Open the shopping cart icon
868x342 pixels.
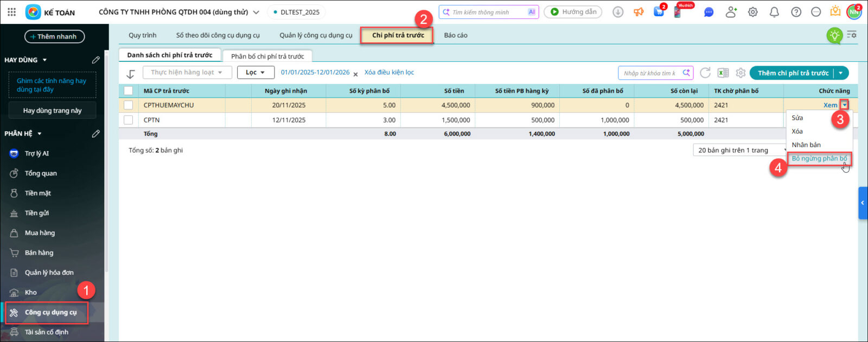(659, 12)
